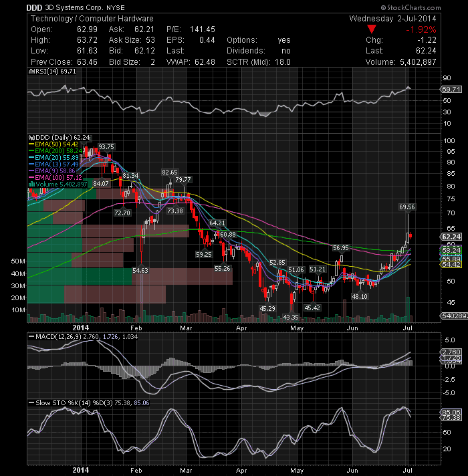The image size is (468, 476).
Task: Click the Volume legend bar icon
Action: pyautogui.click(x=31, y=185)
